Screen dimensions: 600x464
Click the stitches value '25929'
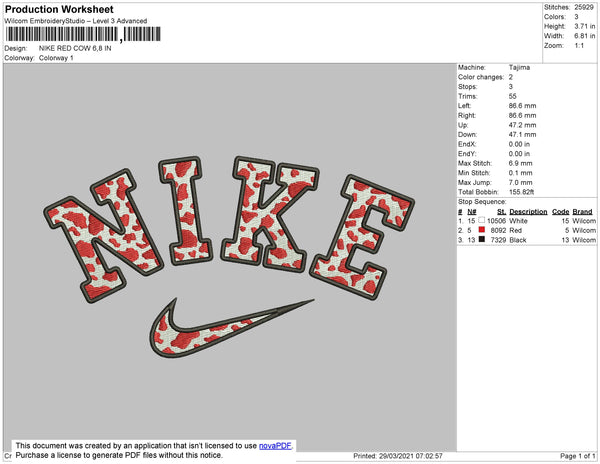584,7
